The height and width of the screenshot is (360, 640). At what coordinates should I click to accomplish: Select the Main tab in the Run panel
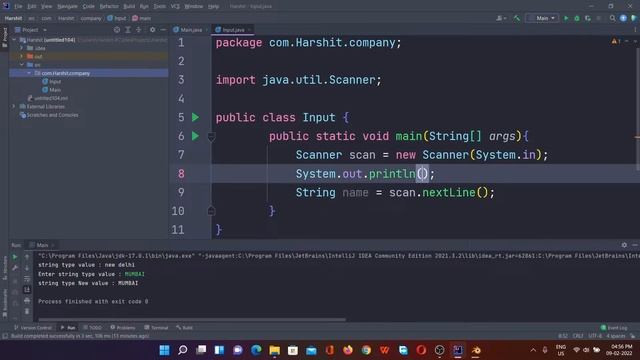[x=42, y=245]
